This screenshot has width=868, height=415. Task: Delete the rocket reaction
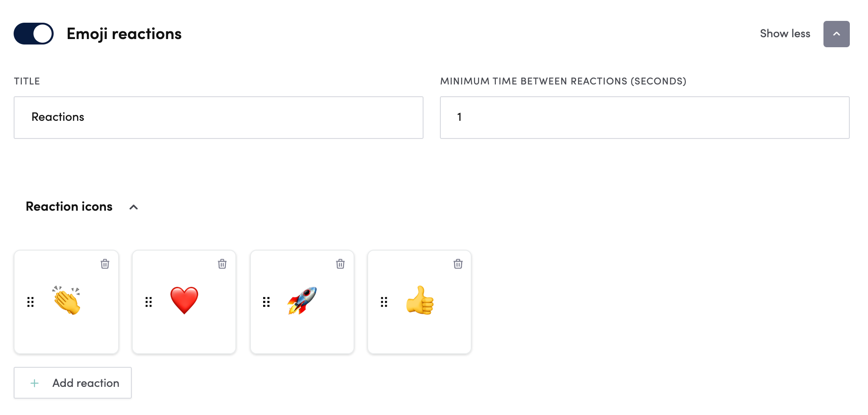340,264
